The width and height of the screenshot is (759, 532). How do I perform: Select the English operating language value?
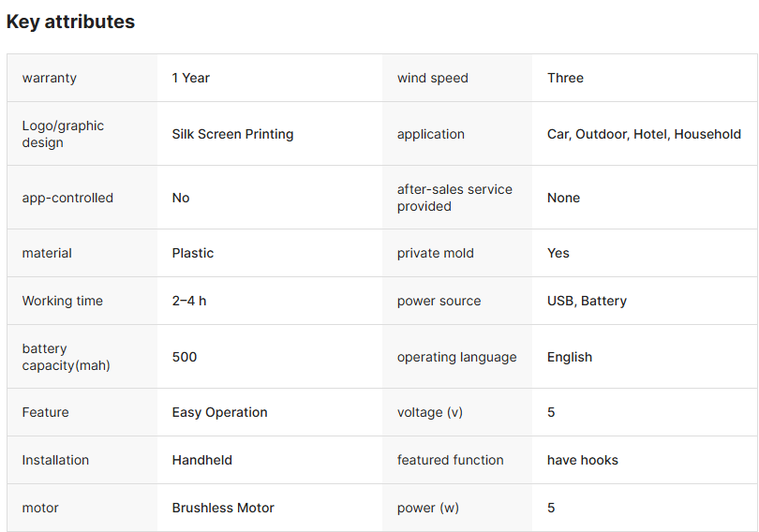tap(570, 357)
